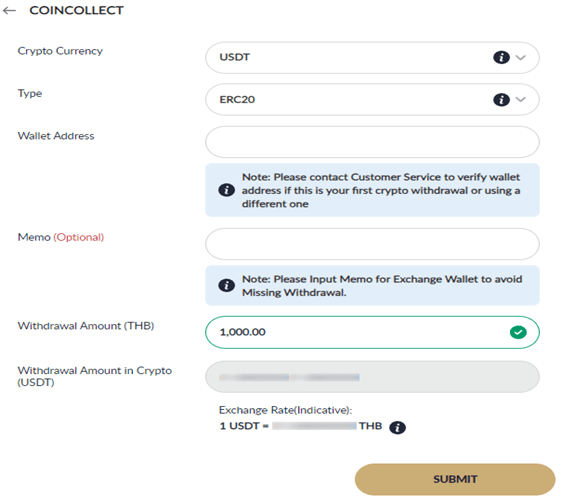The height and width of the screenshot is (500, 562).
Task: Go back using the left arrow
Action: (9, 10)
